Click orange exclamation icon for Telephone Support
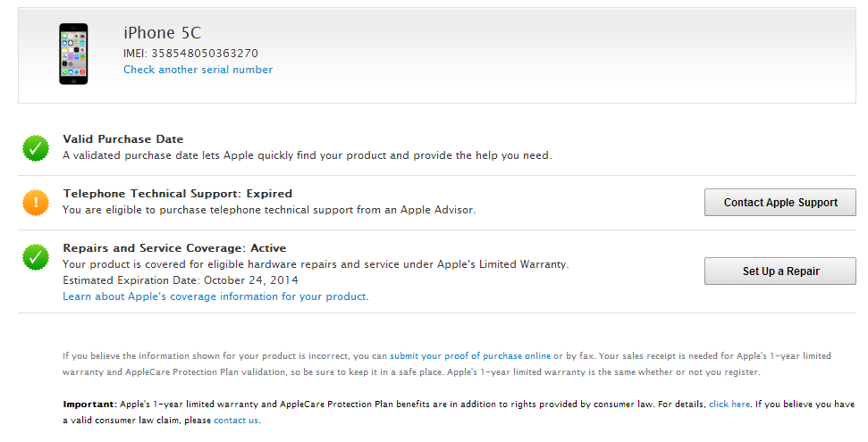The height and width of the screenshot is (442, 868). pos(36,203)
